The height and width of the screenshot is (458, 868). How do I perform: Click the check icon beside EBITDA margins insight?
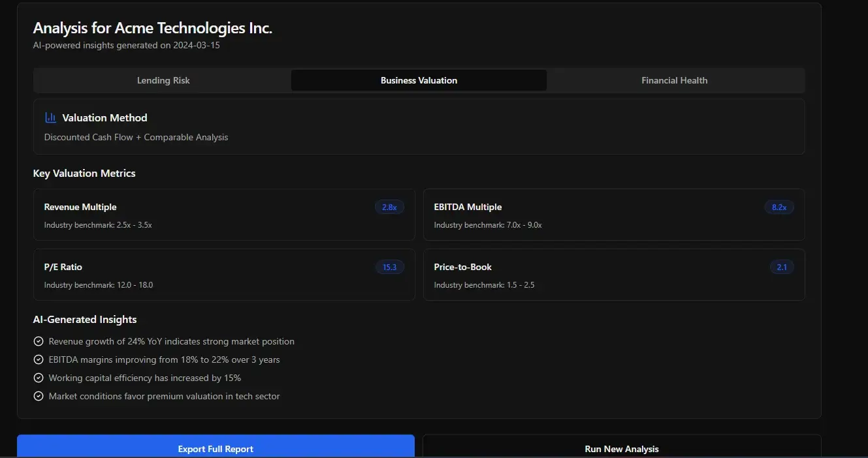pyautogui.click(x=39, y=359)
